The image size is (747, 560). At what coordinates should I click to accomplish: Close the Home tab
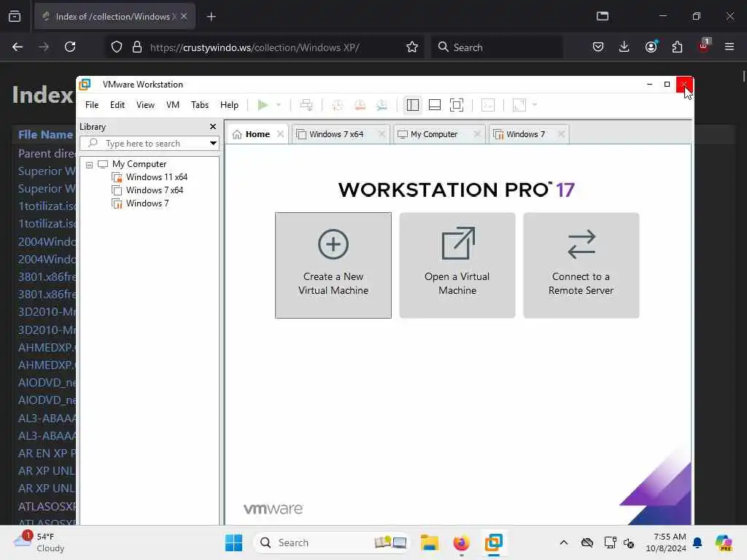click(281, 134)
